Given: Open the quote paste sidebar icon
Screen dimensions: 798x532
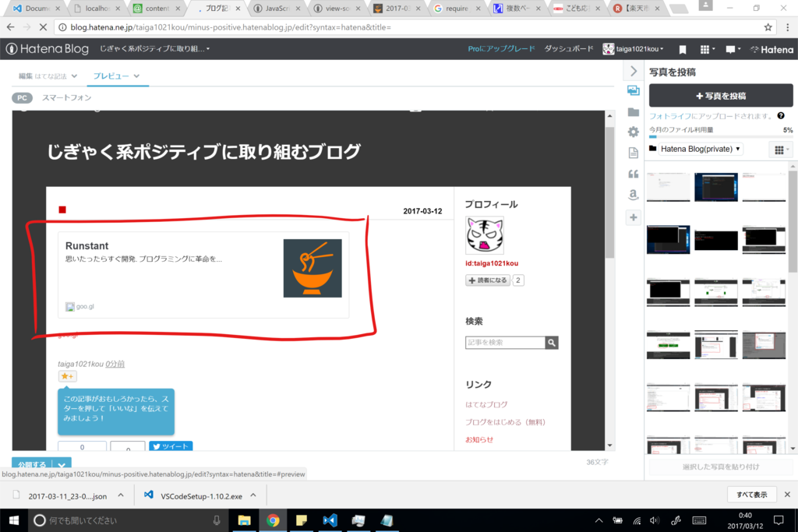Looking at the screenshot, I should [x=633, y=174].
